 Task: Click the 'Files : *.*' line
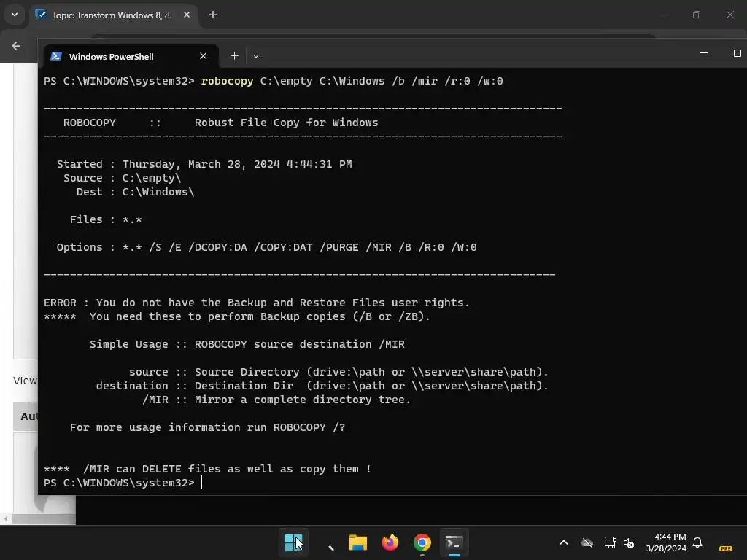tap(106, 219)
